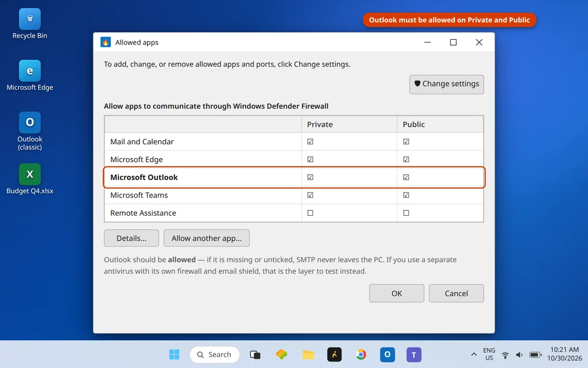This screenshot has height=368, width=588.
Task: Cancel the Allowed apps dialog
Action: 457,293
